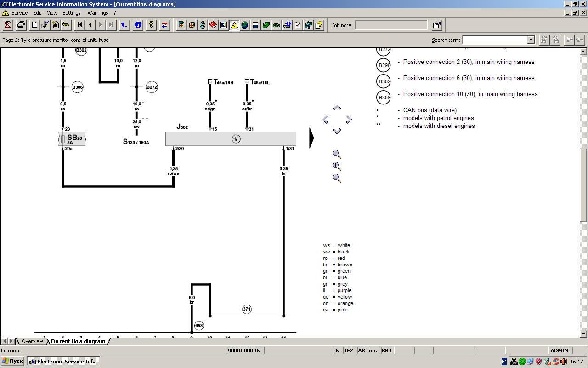The width and height of the screenshot is (588, 368).
Task: Pan diagram down with the down chevron
Action: tap(337, 131)
